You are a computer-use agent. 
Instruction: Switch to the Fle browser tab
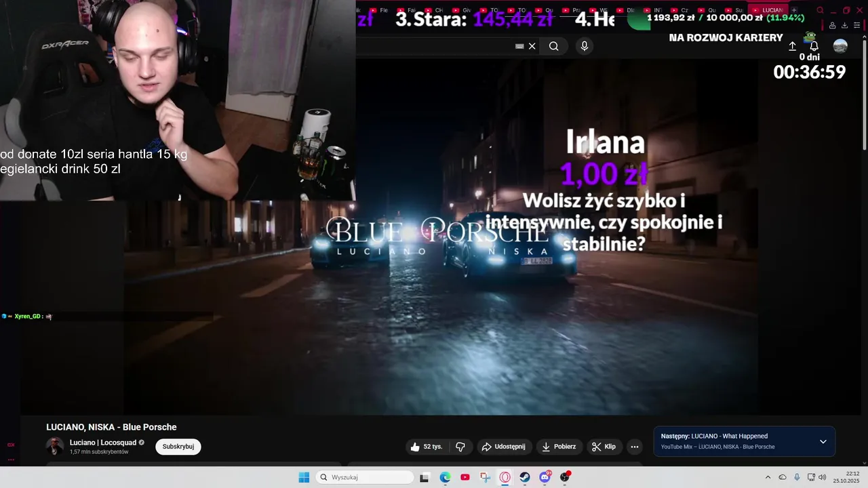point(379,10)
